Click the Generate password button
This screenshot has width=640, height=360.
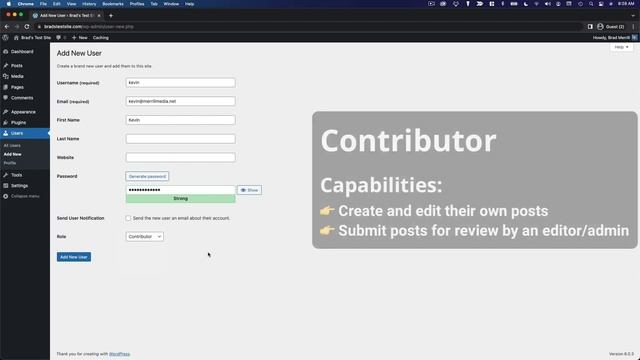point(147,176)
